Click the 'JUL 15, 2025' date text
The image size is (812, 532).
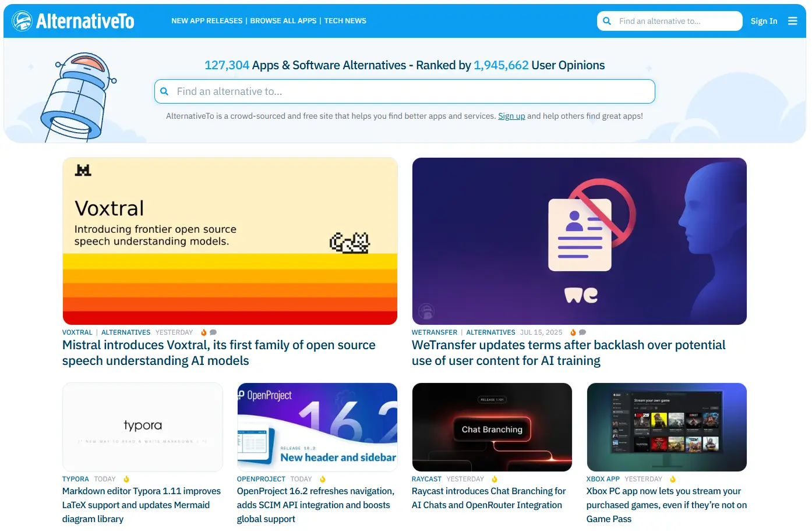541,332
